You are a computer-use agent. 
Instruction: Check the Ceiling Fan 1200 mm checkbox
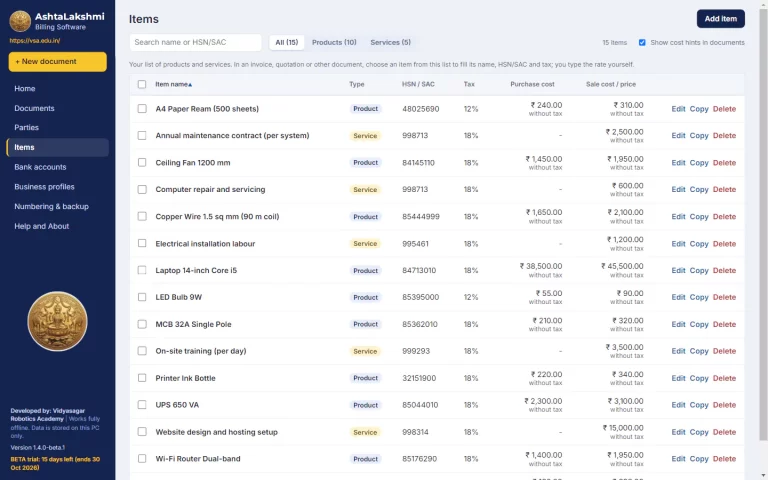pyautogui.click(x=142, y=163)
